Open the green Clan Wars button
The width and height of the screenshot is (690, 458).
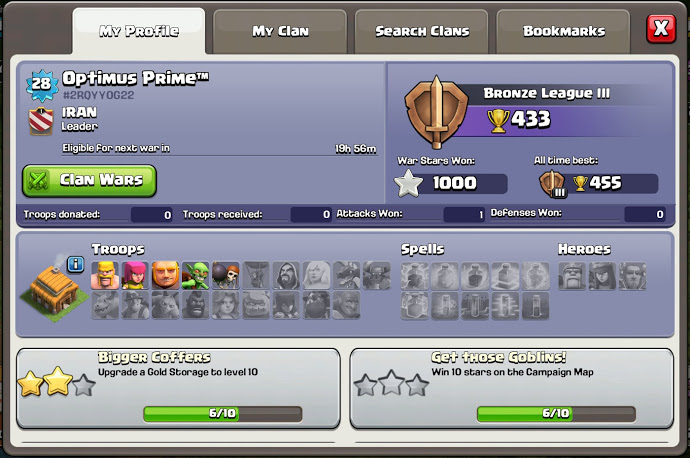point(89,180)
